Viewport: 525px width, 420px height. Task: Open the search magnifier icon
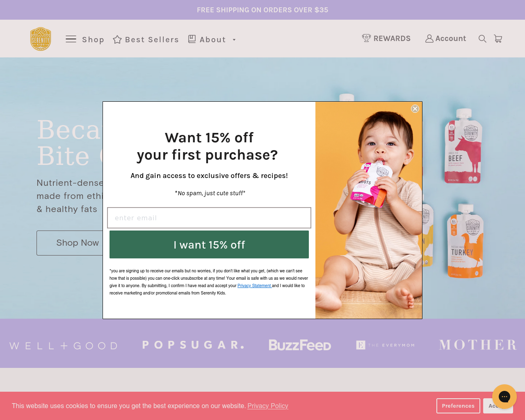(482, 39)
